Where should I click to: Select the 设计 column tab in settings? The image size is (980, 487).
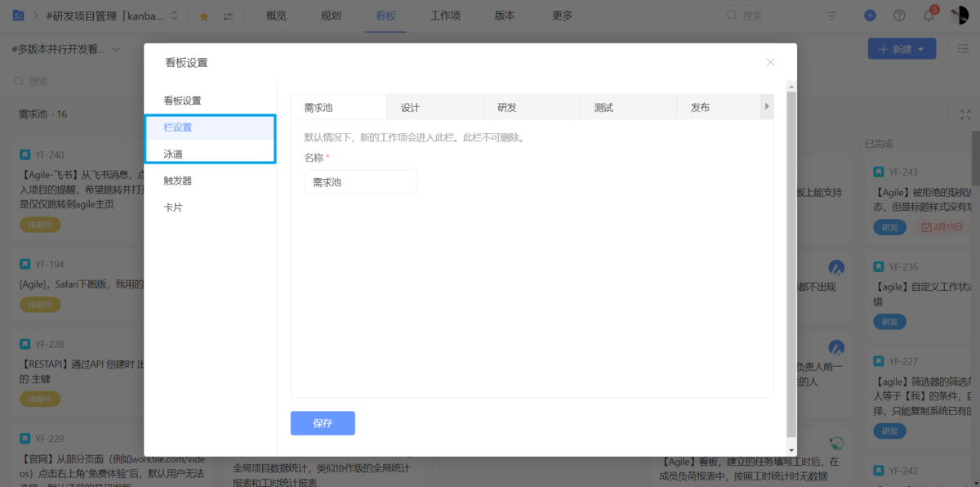click(x=409, y=106)
